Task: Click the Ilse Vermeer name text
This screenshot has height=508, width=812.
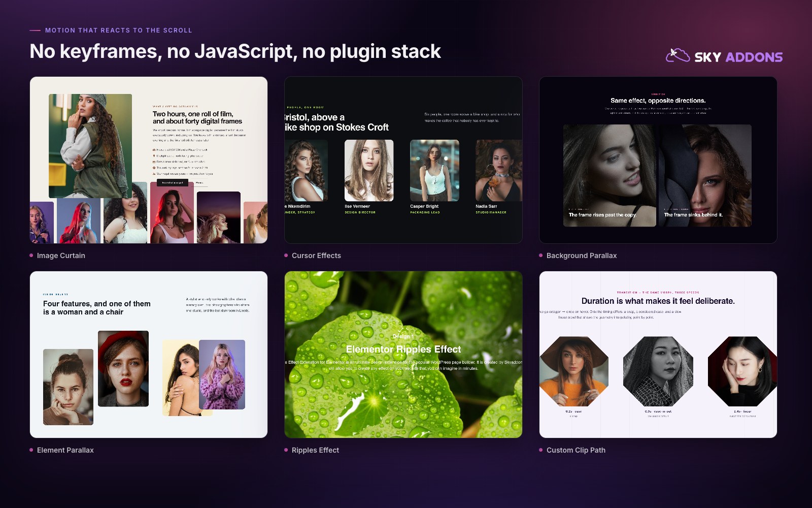Action: click(357, 206)
